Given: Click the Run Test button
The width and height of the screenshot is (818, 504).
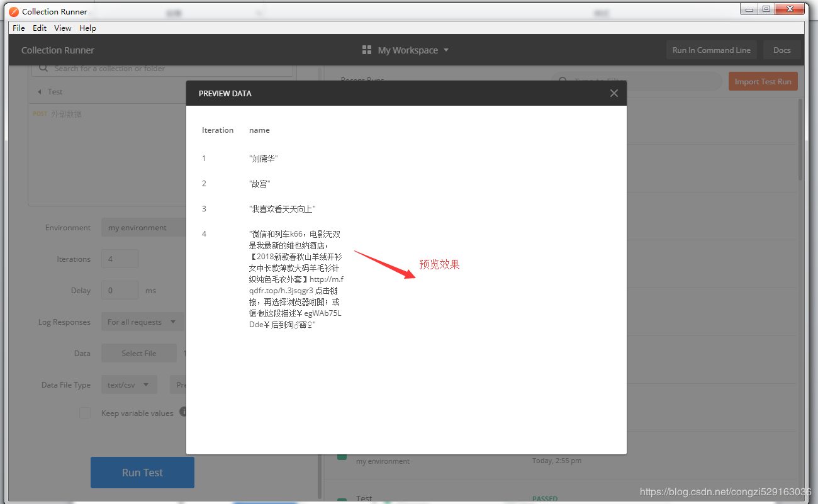Looking at the screenshot, I should [142, 473].
